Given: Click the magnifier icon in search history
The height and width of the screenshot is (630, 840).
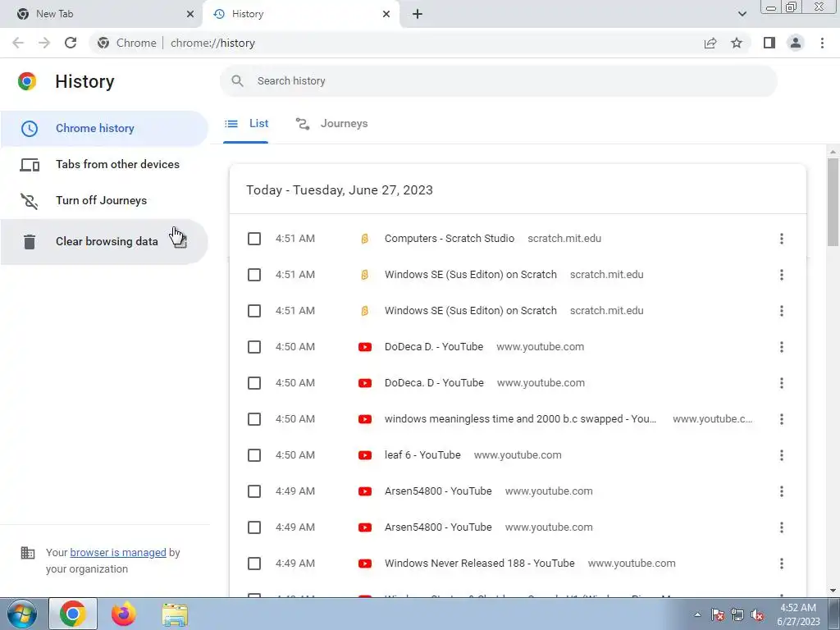Looking at the screenshot, I should pos(237,81).
